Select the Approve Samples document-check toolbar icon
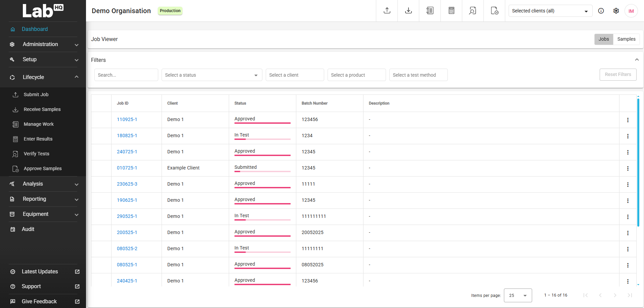Screen dimensions: 644x308 point(494,10)
